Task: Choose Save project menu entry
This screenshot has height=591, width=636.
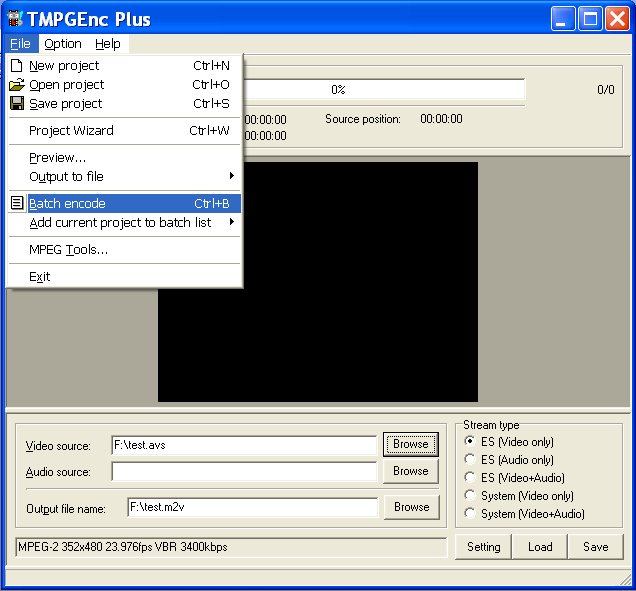Action: click(x=125, y=103)
